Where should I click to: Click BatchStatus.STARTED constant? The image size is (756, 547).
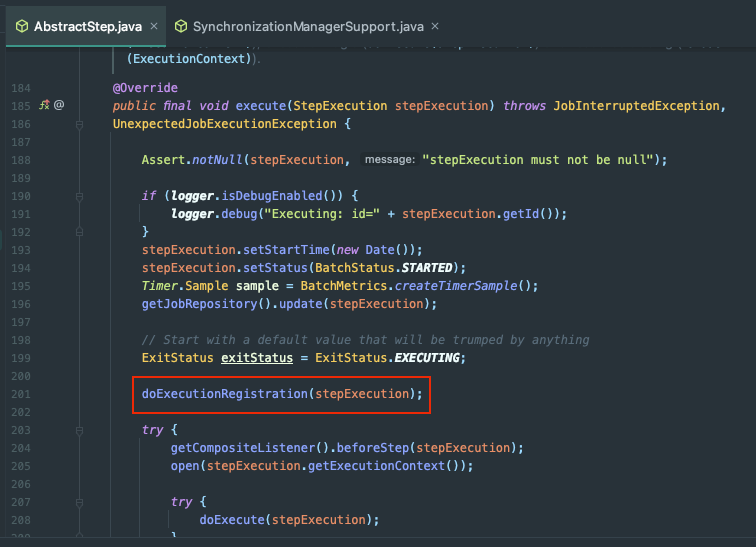[x=384, y=268]
